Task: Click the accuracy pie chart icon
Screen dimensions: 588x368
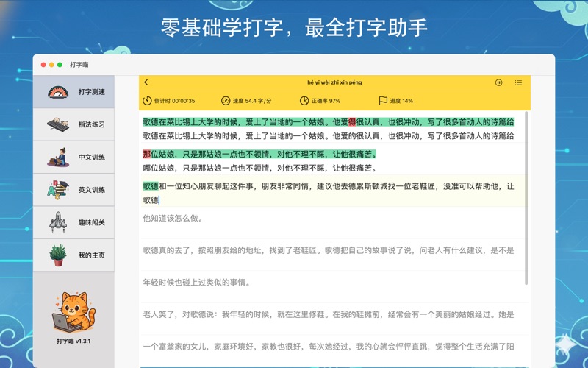Action: tap(304, 101)
